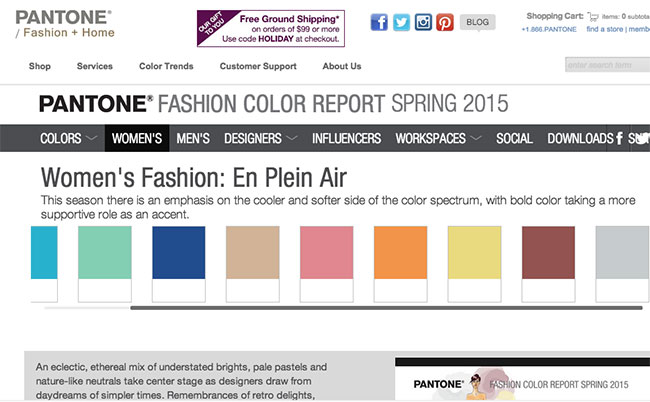Screen dimensions: 650x402
Task: Open Pantone's Pinterest icon
Action: 445,22
